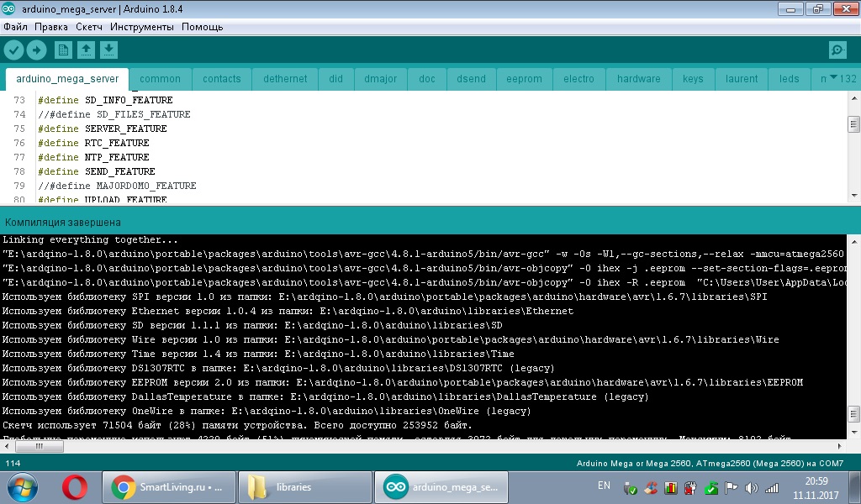
Task: Open SmartLiving.ru Chrome window in taskbar
Action: (x=167, y=486)
